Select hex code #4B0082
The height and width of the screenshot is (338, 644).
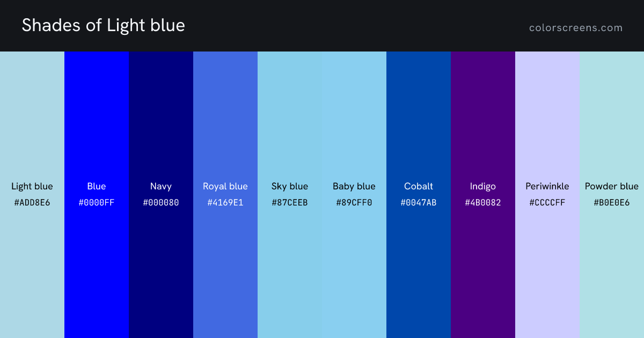(483, 203)
